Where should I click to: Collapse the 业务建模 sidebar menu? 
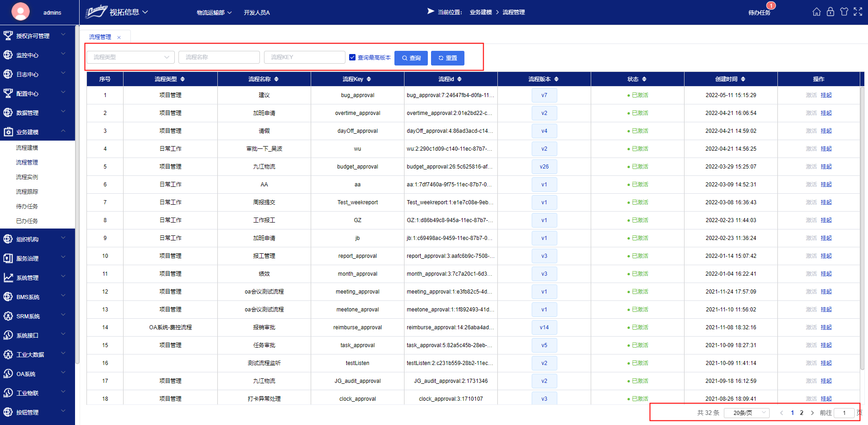(x=37, y=132)
